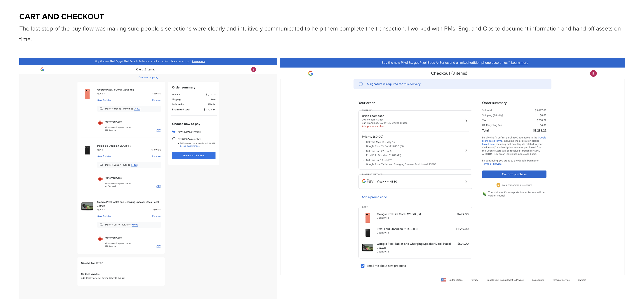Image resolution: width=644 pixels, height=305 pixels.
Task: Click Confirm purchase button
Action: (x=514, y=174)
